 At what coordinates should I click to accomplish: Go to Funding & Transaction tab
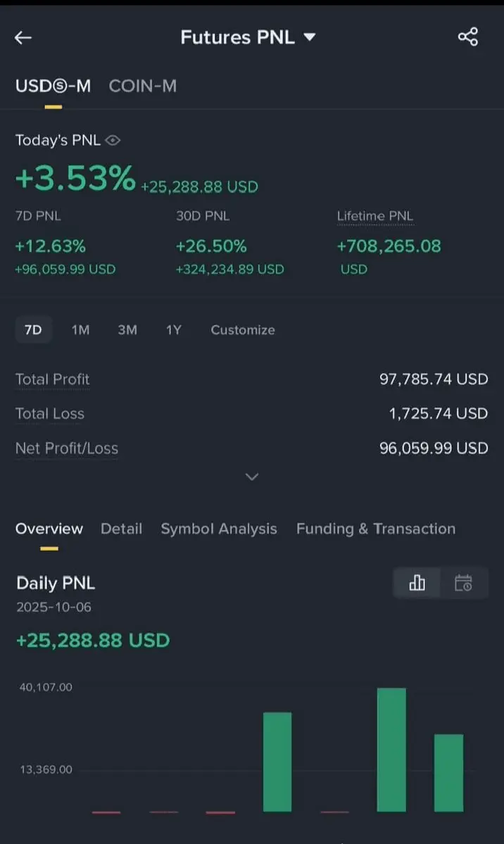click(x=376, y=529)
